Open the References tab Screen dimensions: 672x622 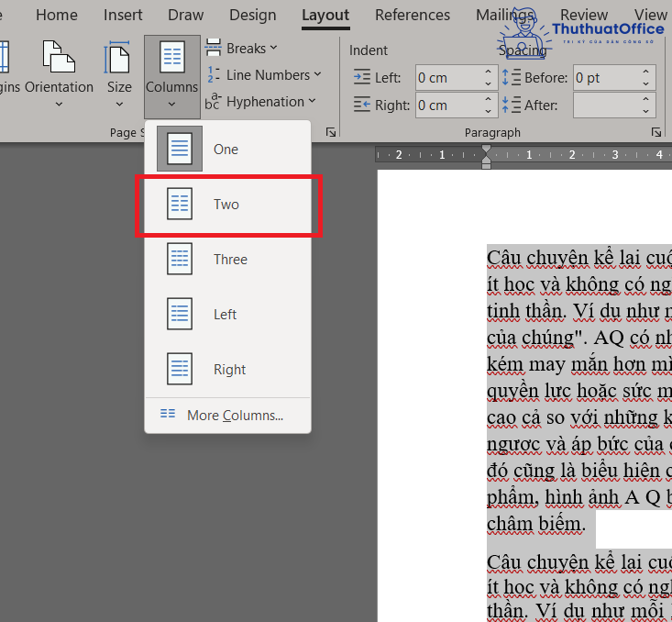413,15
